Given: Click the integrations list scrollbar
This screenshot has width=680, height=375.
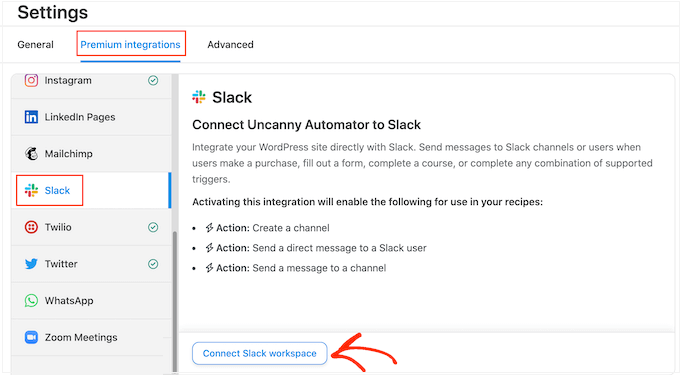Looking at the screenshot, I should (x=175, y=301).
